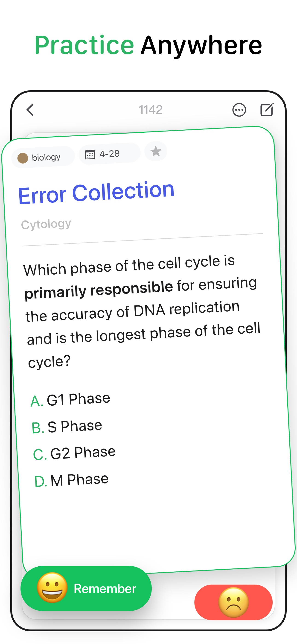Tap the green Remember button
Viewport: 297px width, 644px height.
[86, 588]
